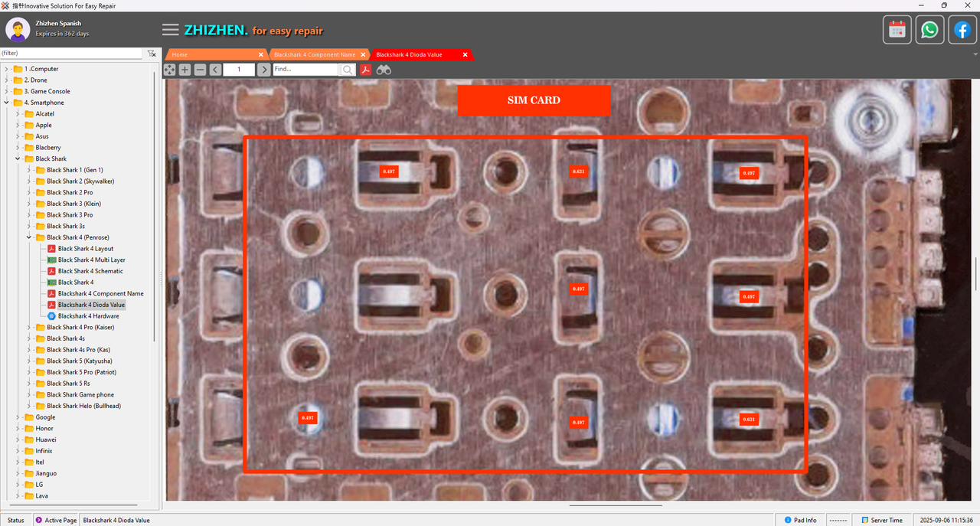Select the Black Shark 4s Pro (Kas) folder
Image resolution: width=980 pixels, height=526 pixels.
tap(78, 350)
